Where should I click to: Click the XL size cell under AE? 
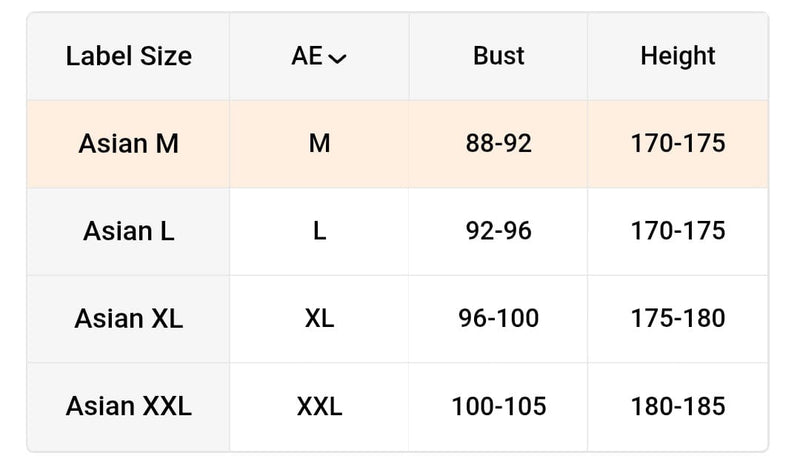click(319, 319)
